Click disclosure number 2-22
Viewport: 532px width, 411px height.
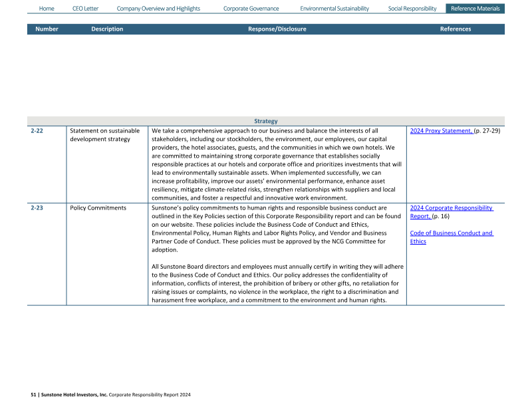pos(37,131)
